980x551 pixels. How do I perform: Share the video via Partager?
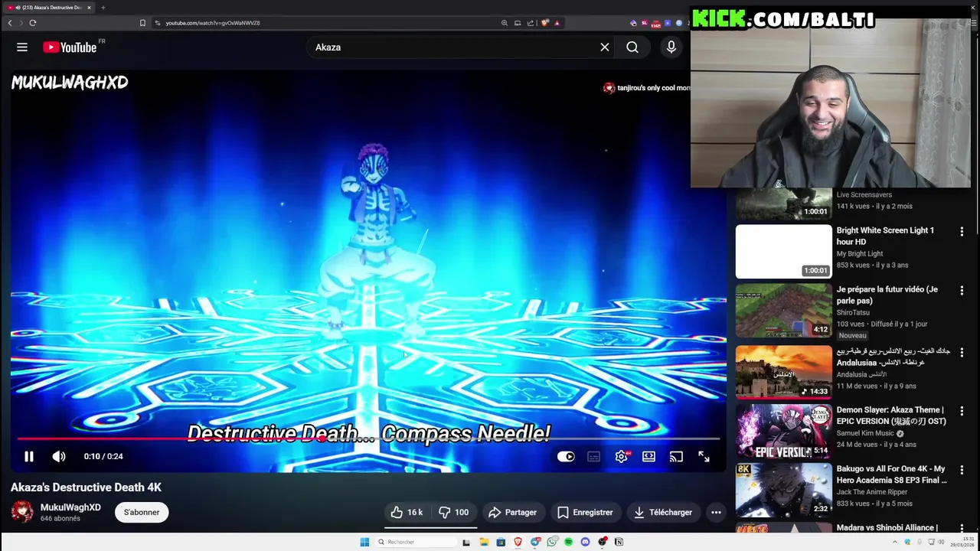(x=512, y=512)
